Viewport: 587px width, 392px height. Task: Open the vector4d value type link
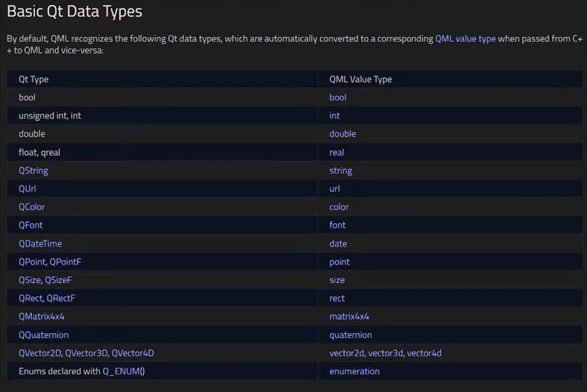(424, 353)
